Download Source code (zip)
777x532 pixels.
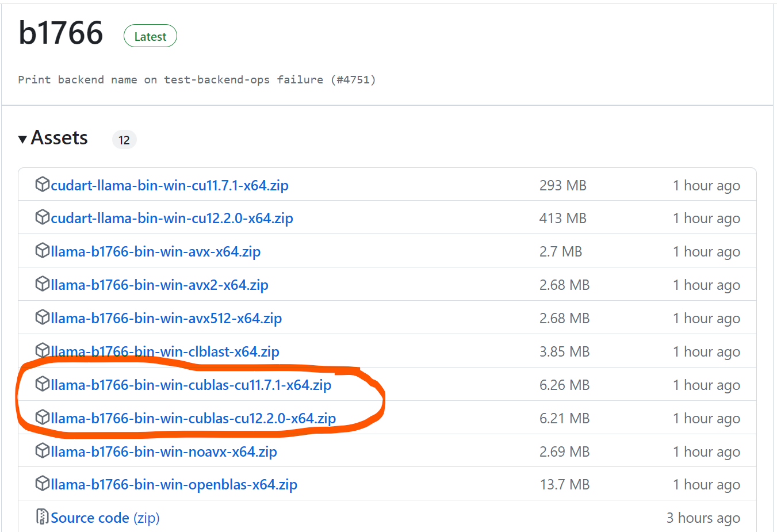coord(105,518)
